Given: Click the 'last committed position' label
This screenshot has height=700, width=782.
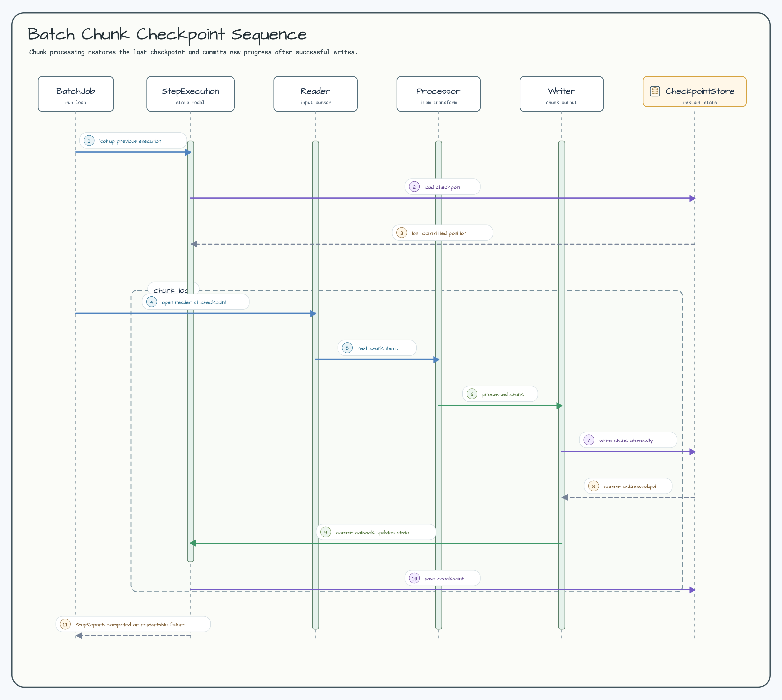Looking at the screenshot, I should point(442,233).
